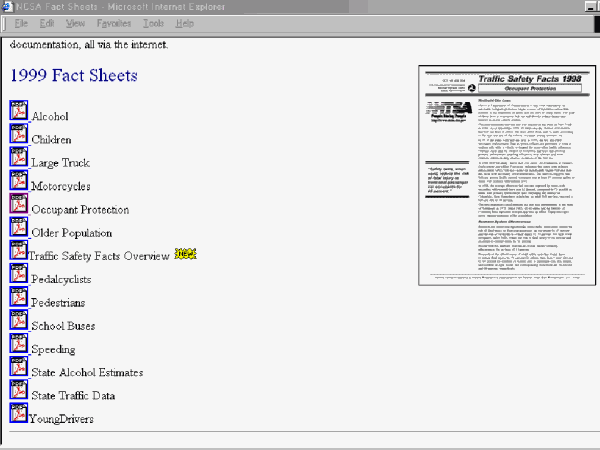Select the PDF icon for Motorcycles
Image resolution: width=600 pixels, height=450 pixels.
tap(19, 181)
